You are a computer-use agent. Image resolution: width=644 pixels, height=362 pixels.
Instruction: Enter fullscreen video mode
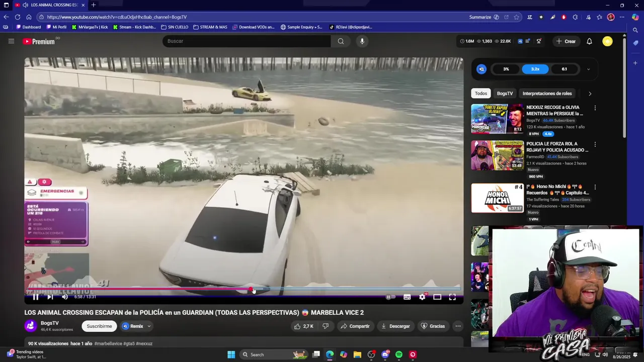tap(452, 297)
